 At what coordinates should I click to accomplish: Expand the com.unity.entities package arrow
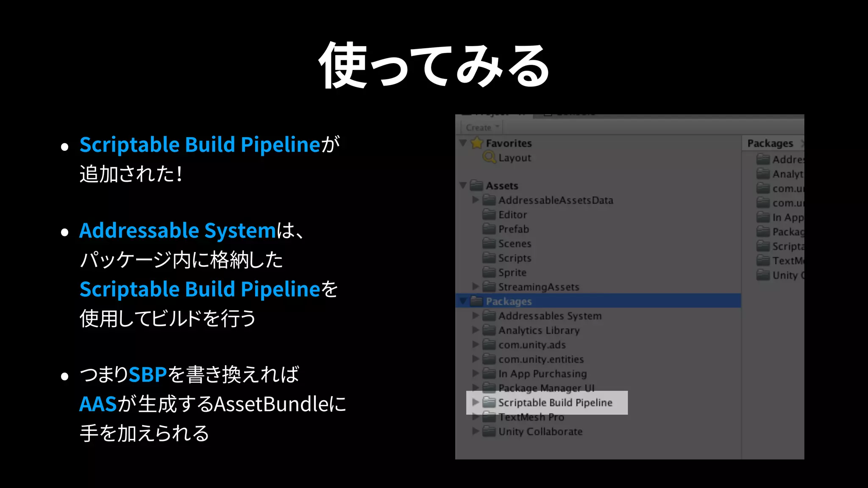[476, 359]
